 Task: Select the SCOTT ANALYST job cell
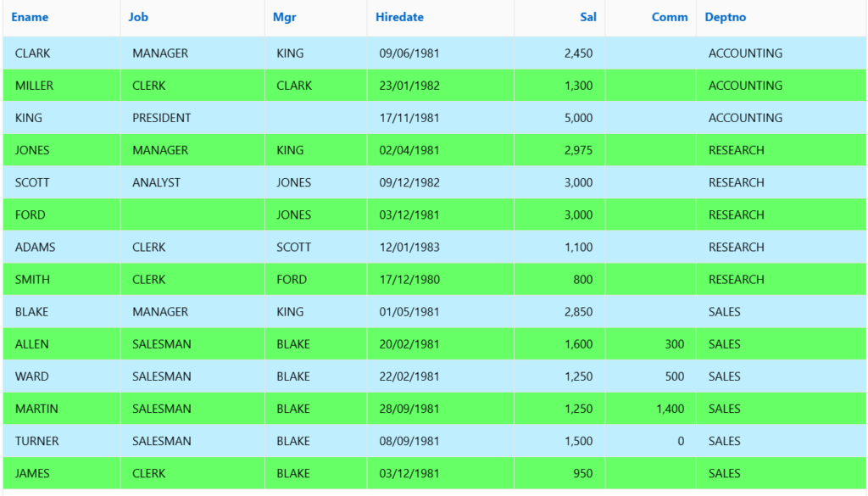[192, 182]
